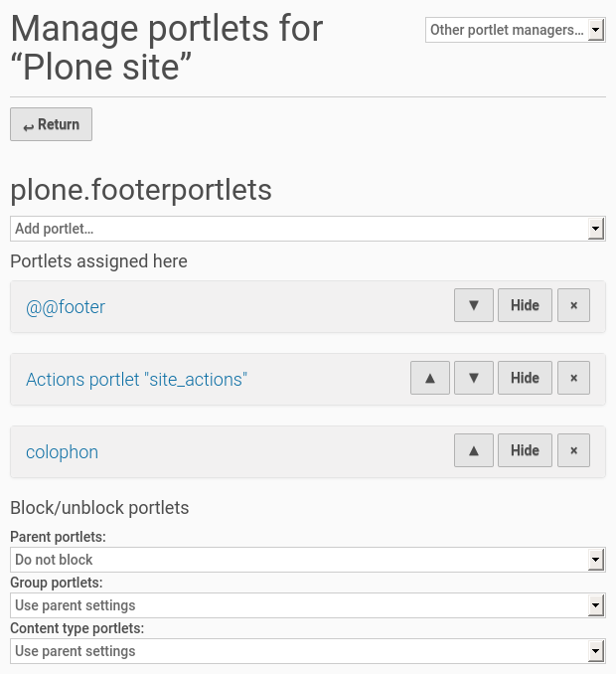The image size is (616, 674).
Task: Open Parent portlets block setting dropdown
Action: (307, 560)
